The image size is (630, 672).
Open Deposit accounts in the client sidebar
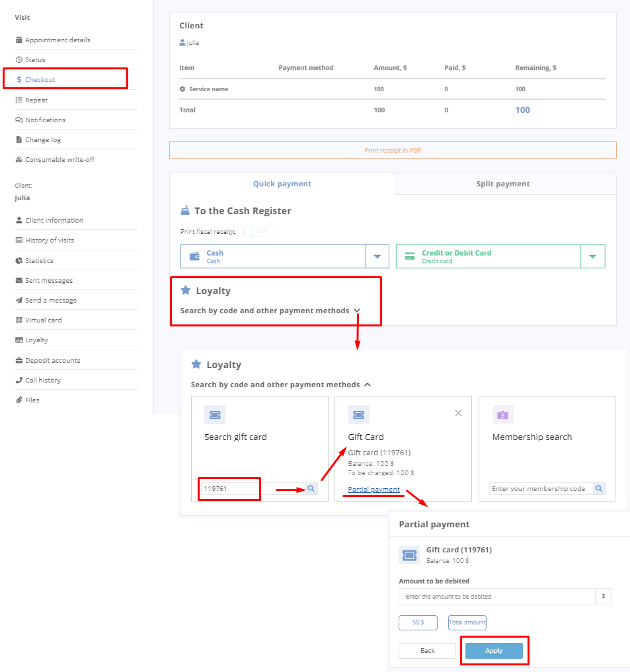52,361
